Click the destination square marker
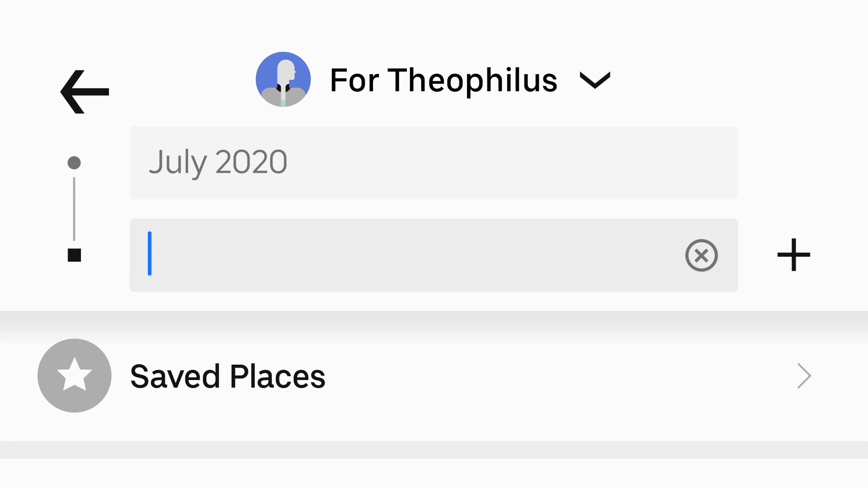This screenshot has height=488, width=868. 74,256
